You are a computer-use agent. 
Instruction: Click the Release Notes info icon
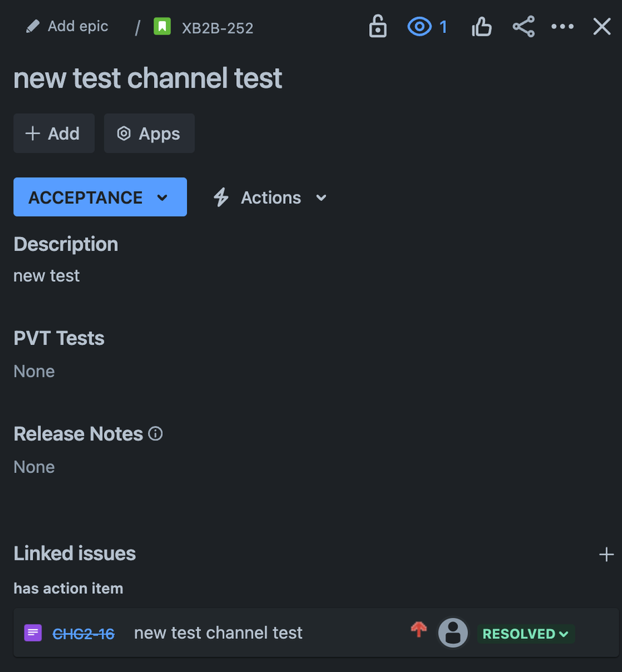155,434
